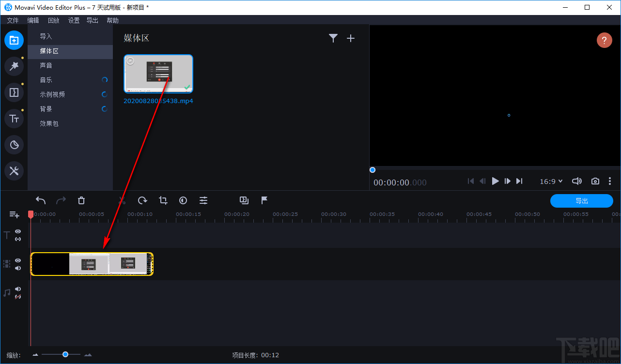This screenshot has height=364, width=621.
Task: Toggle video track visibility eye
Action: [x=18, y=260]
